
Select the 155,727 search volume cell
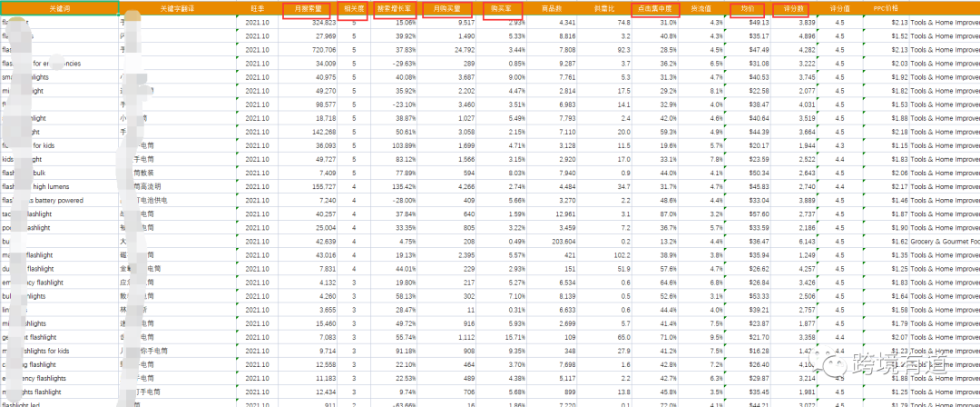pyautogui.click(x=308, y=187)
